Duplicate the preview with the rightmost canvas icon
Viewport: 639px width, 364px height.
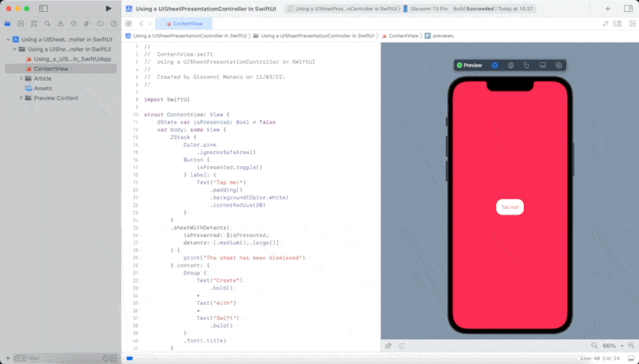point(559,65)
